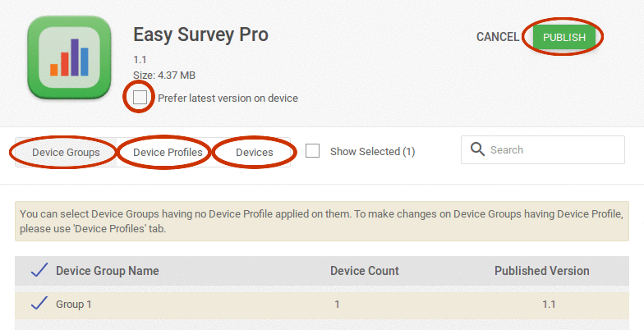Viewport: 644px width, 330px height.
Task: Enable Prefer latest version on device
Action: click(x=140, y=97)
